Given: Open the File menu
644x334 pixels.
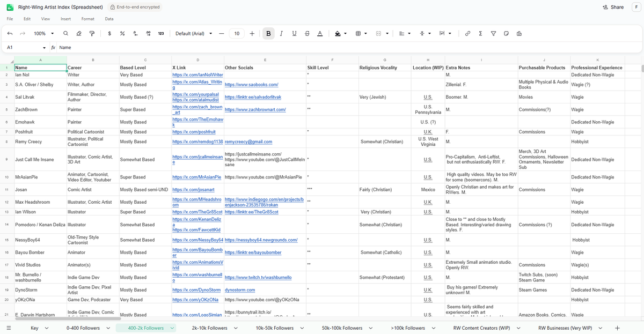Looking at the screenshot, I should [x=10, y=19].
